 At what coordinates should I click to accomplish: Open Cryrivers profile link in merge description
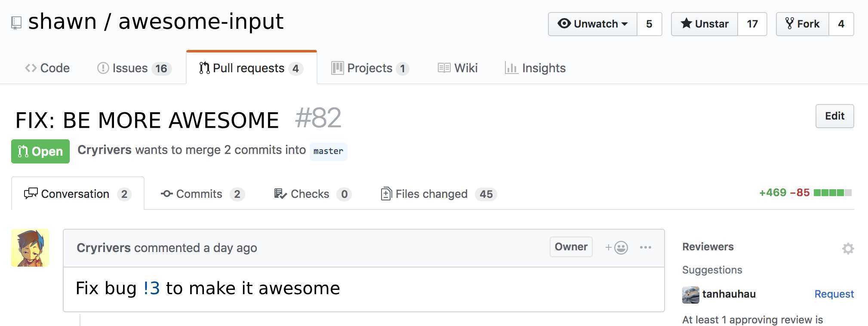click(105, 150)
